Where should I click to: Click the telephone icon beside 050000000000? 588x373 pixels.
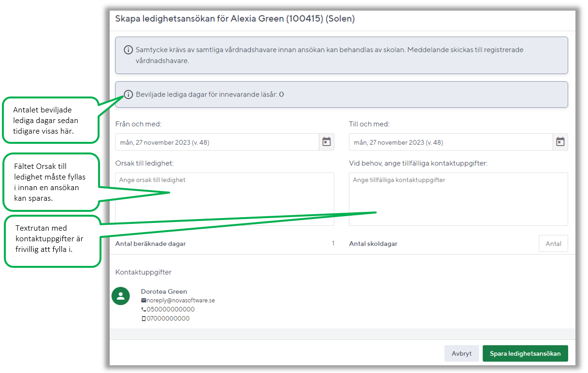[x=143, y=309]
